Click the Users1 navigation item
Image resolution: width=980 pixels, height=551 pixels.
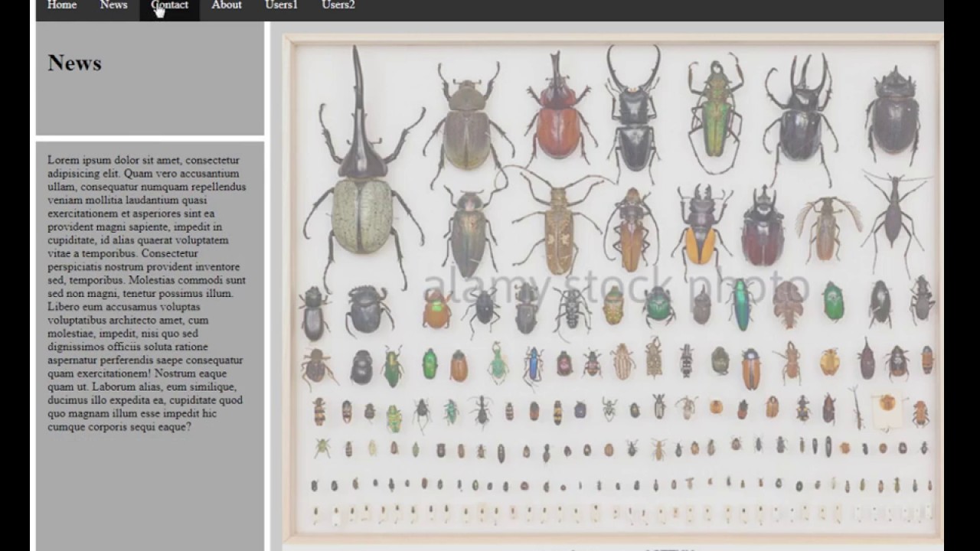[x=281, y=5]
